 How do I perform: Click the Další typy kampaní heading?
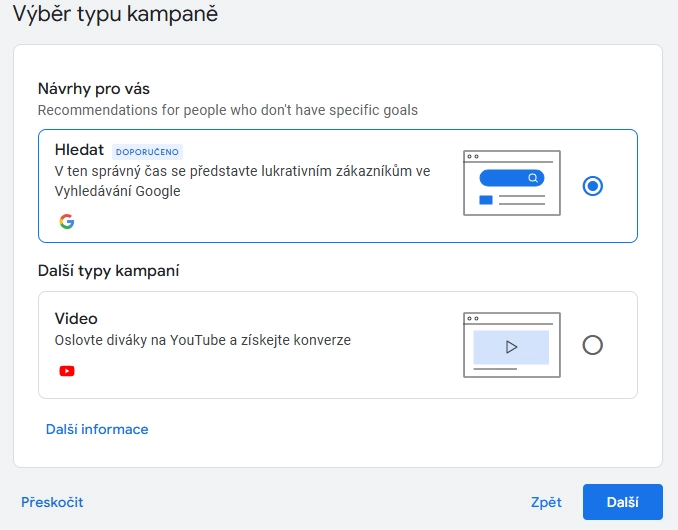(109, 271)
